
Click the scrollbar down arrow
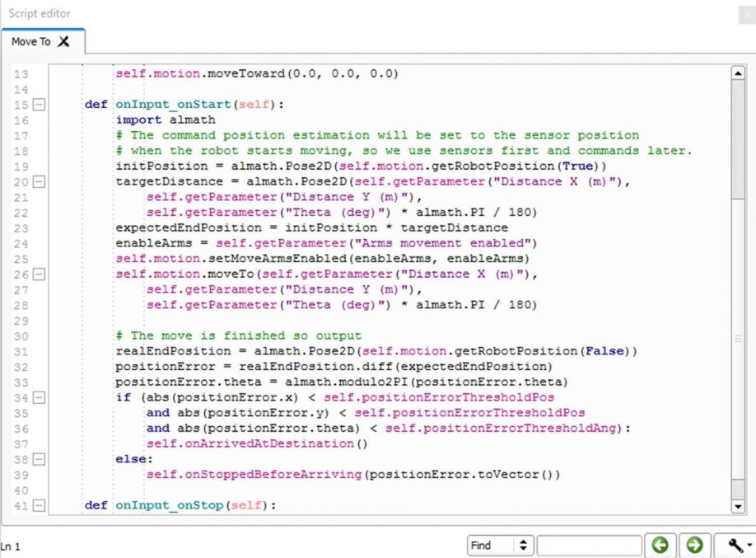[738, 506]
